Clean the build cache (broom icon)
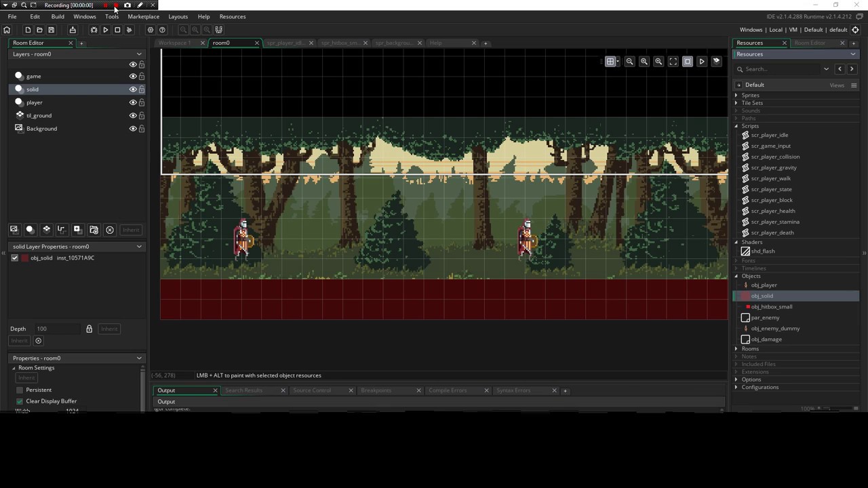 pos(129,30)
